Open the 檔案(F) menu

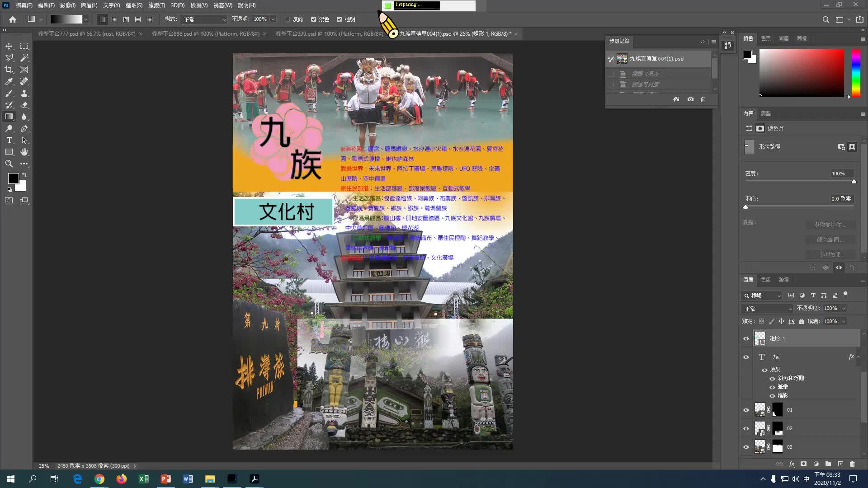tap(24, 5)
